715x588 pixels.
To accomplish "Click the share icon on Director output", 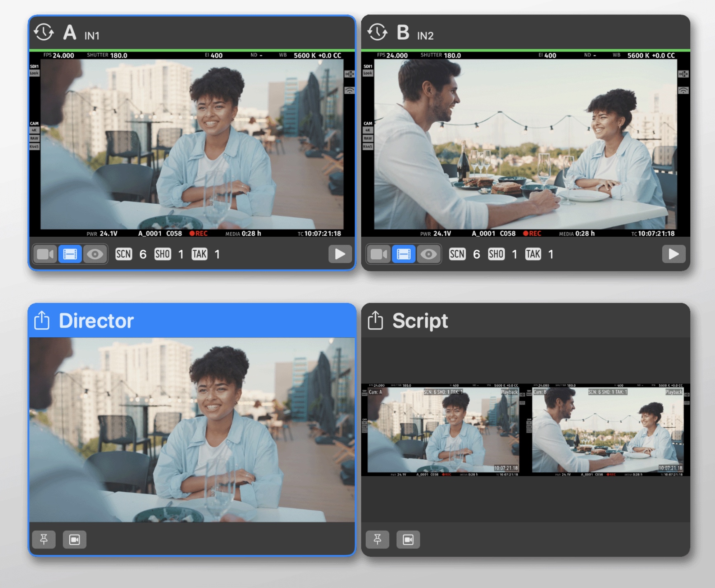I will (42, 320).
